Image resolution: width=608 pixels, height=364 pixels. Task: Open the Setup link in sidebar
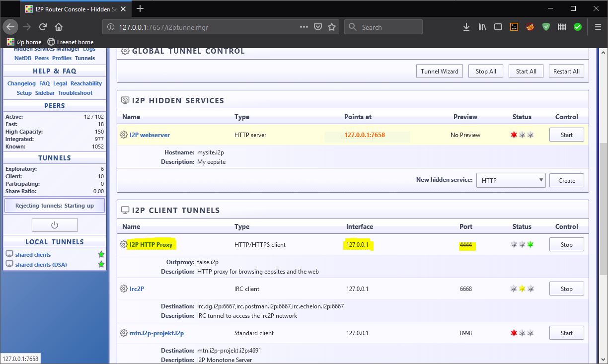coord(24,93)
